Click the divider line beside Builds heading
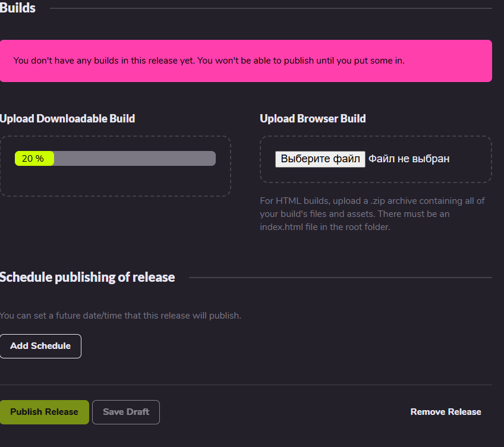The height and width of the screenshot is (447, 504). tap(271, 8)
